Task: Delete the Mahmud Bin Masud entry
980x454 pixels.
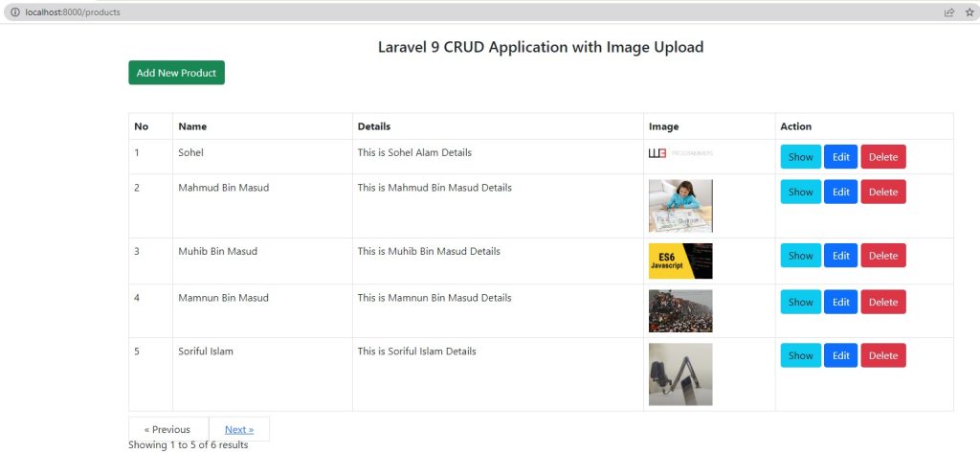Action: pos(883,192)
